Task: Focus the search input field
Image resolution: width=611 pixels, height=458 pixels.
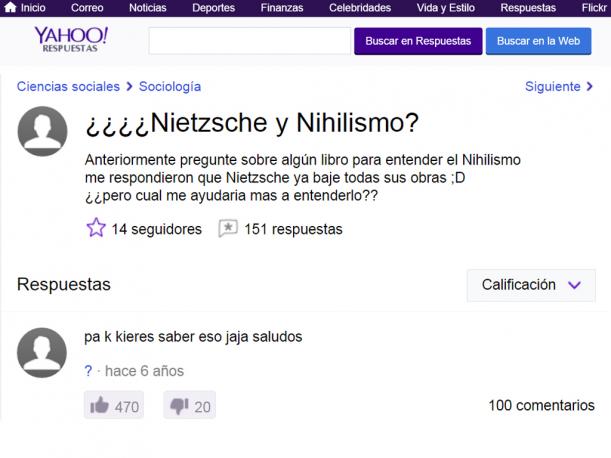Action: pos(250,41)
